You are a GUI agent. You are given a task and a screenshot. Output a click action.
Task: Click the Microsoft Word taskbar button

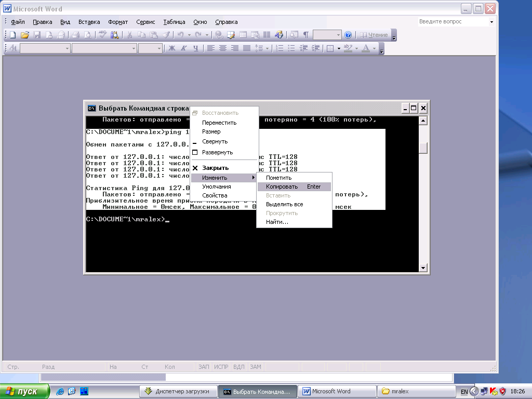(x=337, y=391)
